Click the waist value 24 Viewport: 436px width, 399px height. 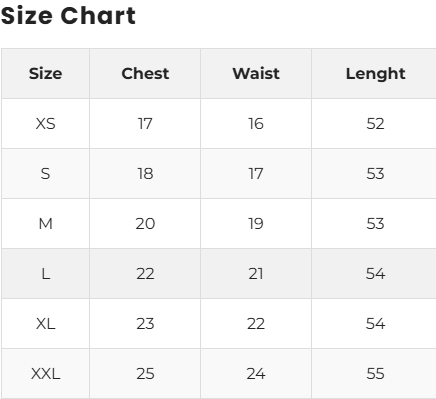point(256,374)
